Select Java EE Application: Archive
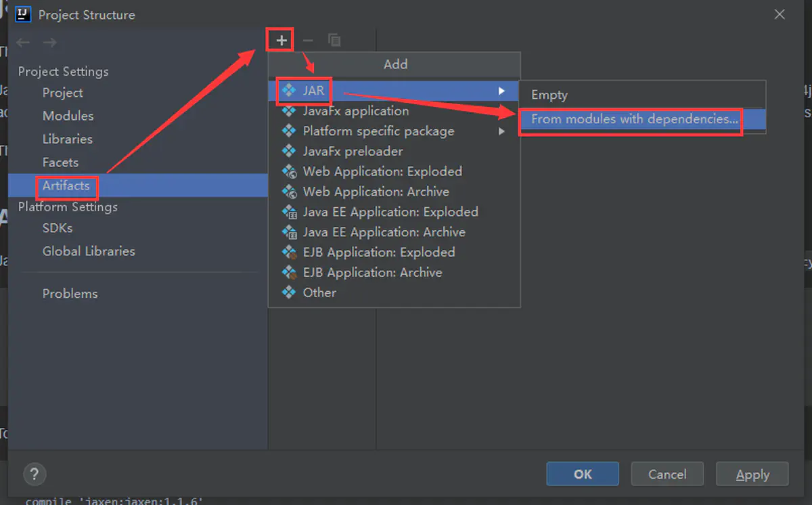Viewport: 812px width, 505px height. point(394,232)
